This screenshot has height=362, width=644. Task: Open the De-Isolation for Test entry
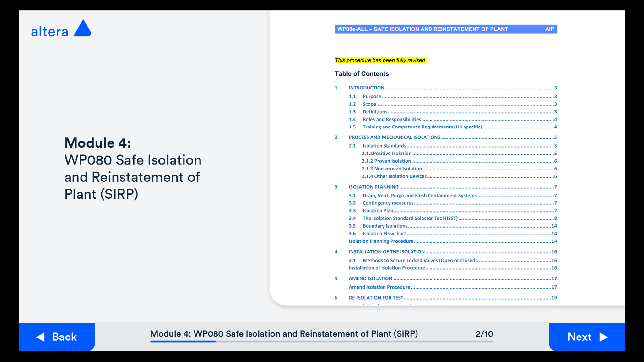coord(376,298)
